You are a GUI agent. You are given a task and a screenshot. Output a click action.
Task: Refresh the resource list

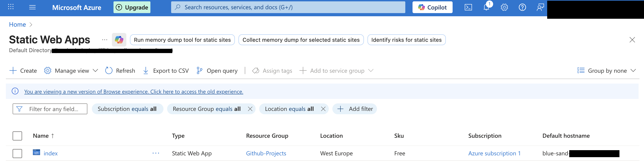[x=120, y=71]
